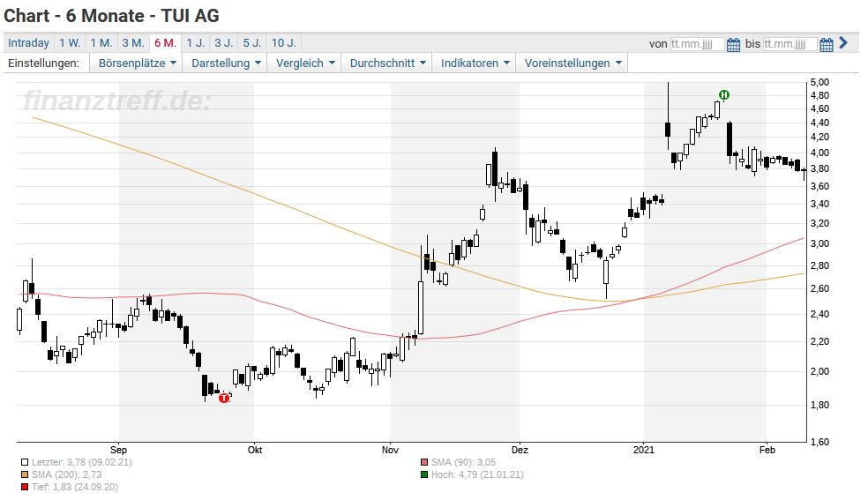
Task: Click the '5,00' price axis label
Action: click(819, 82)
